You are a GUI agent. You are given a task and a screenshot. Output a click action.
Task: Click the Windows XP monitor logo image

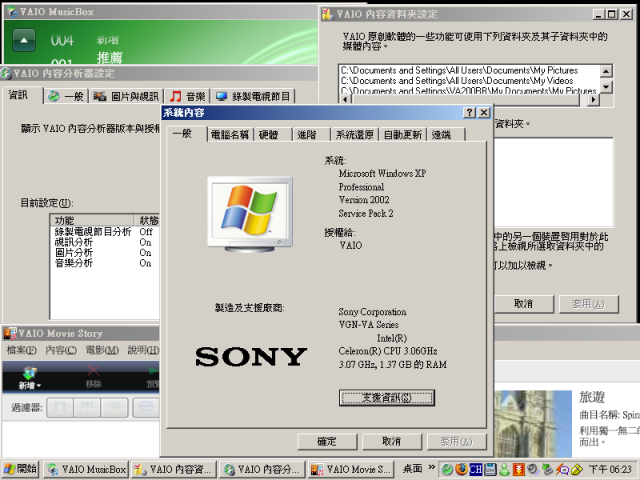click(250, 214)
